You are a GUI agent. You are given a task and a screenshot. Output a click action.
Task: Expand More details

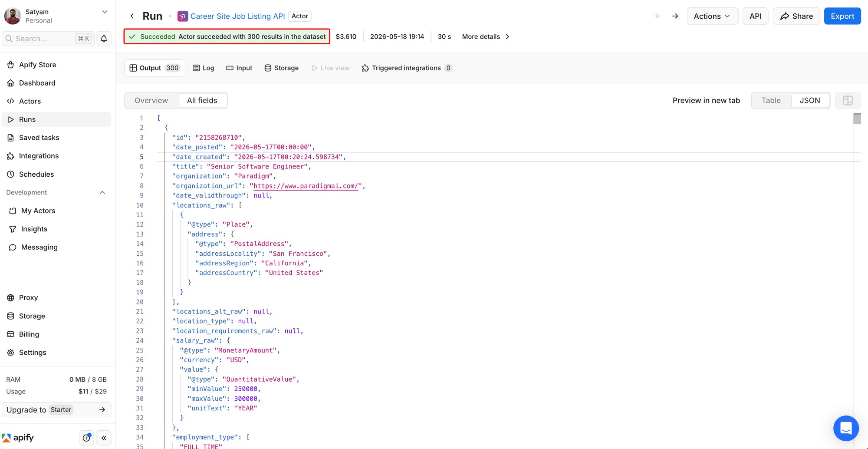coord(486,36)
